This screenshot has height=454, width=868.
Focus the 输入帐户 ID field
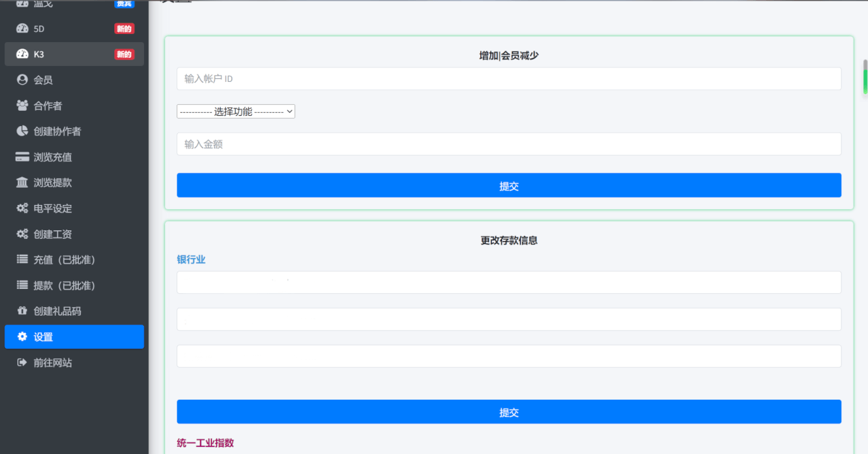509,79
